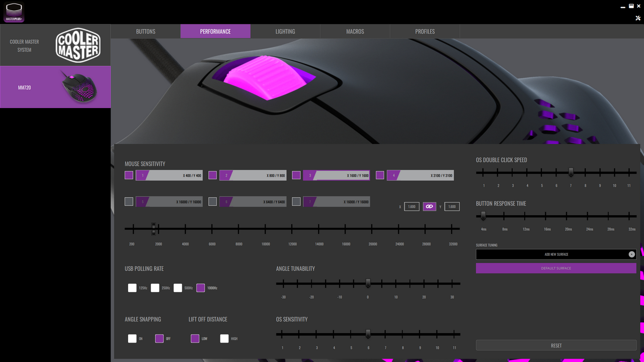Switch to the Profiles tab
The image size is (644, 362).
[x=425, y=31]
